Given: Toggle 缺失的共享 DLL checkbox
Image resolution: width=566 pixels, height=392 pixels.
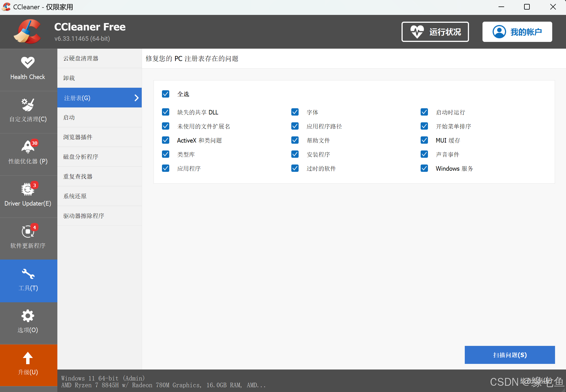Looking at the screenshot, I should pos(166,112).
